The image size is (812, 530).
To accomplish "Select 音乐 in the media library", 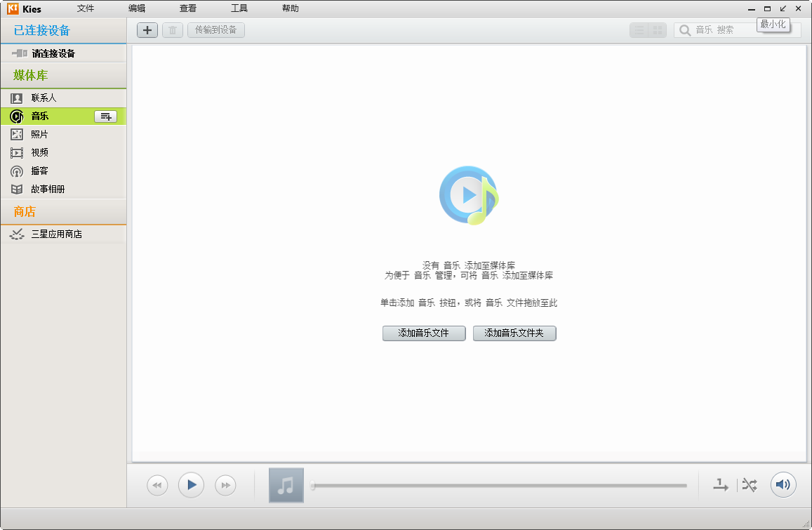I will coord(64,116).
